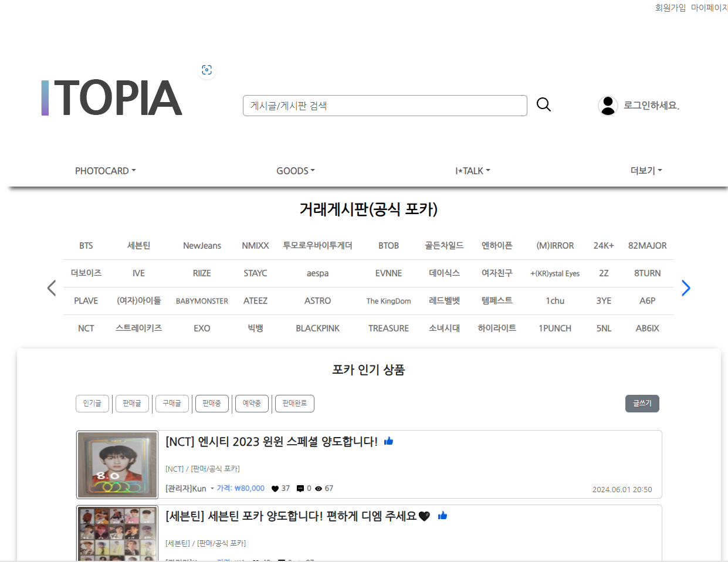The image size is (728, 562).
Task: Select EVNNE in artist list
Action: 388,273
